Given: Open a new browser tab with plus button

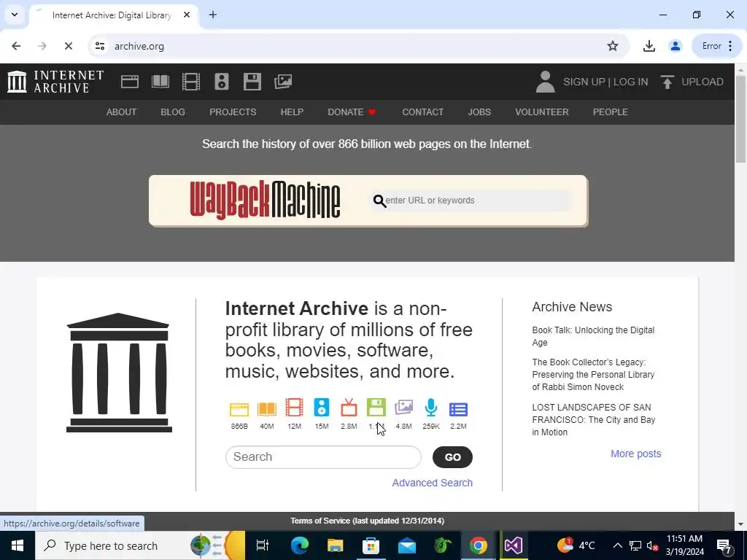Looking at the screenshot, I should 213,15.
